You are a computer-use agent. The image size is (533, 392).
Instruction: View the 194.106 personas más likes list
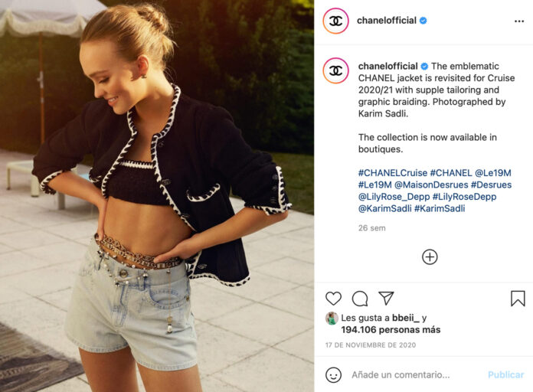click(x=391, y=330)
